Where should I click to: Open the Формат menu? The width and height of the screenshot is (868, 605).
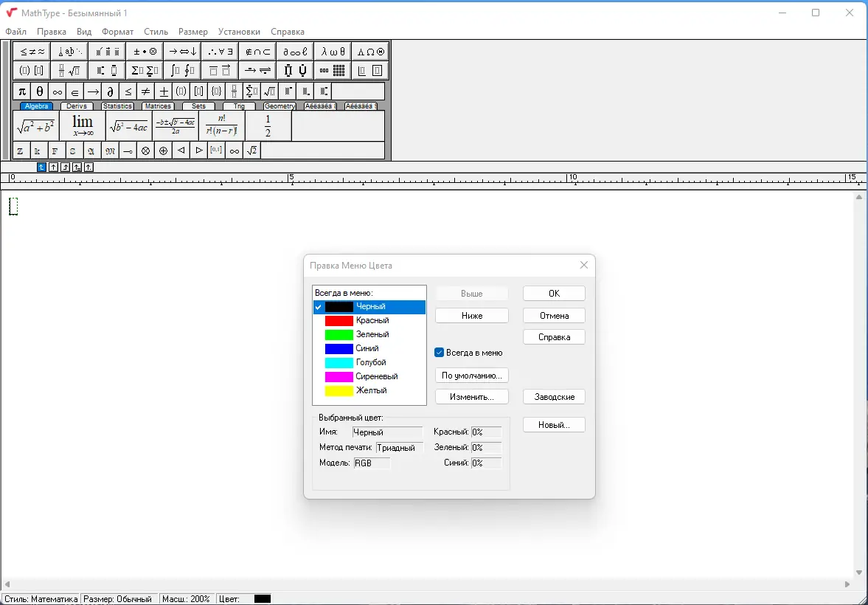[x=117, y=32]
